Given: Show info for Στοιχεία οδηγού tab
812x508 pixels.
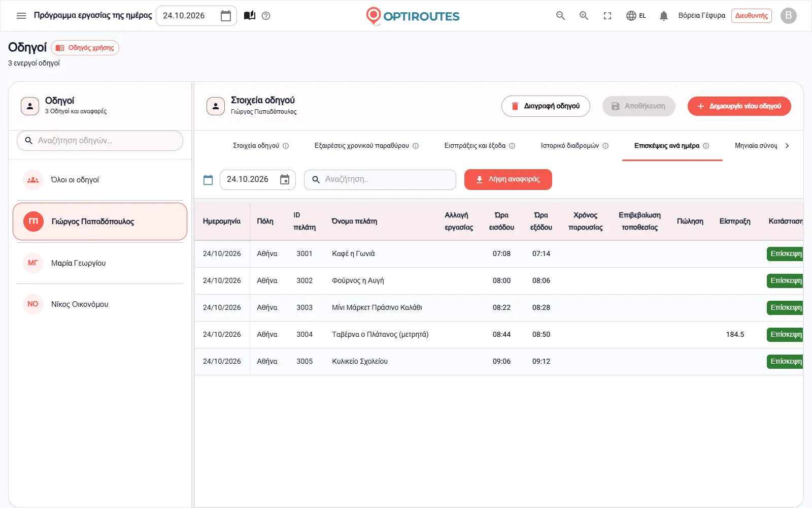Looking at the screenshot, I should pyautogui.click(x=286, y=146).
